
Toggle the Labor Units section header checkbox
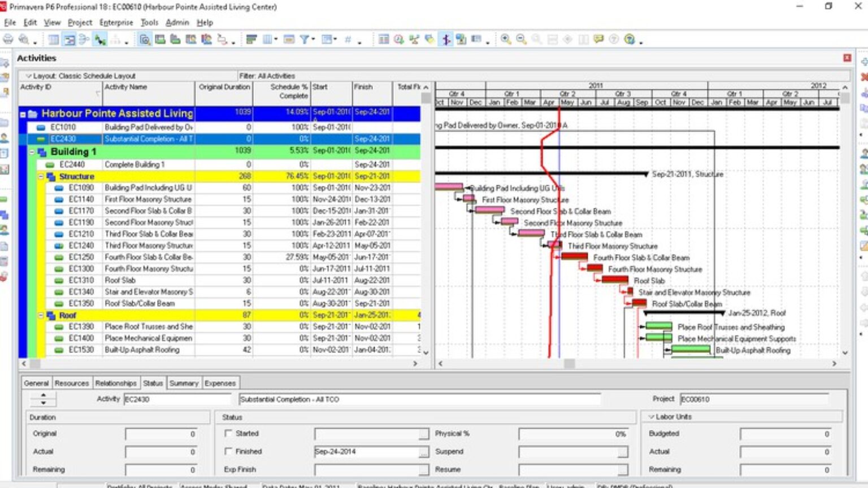[651, 417]
